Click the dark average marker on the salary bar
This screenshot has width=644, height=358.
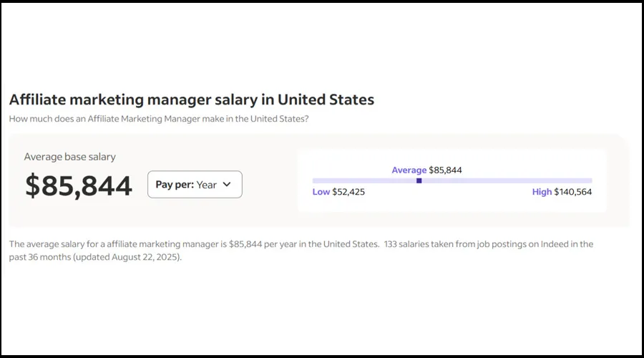click(419, 180)
